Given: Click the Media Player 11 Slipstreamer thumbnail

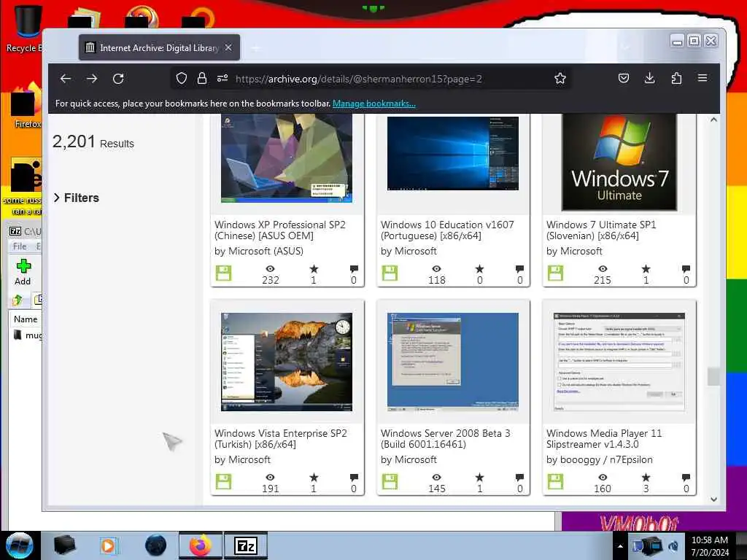Looking at the screenshot, I should (619, 362).
